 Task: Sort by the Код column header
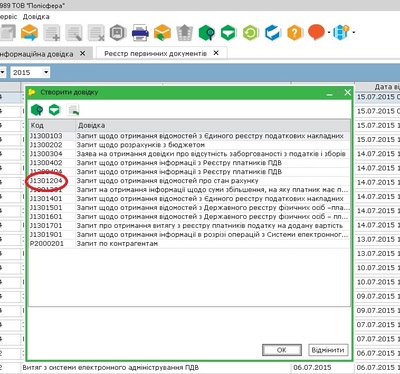coord(52,126)
